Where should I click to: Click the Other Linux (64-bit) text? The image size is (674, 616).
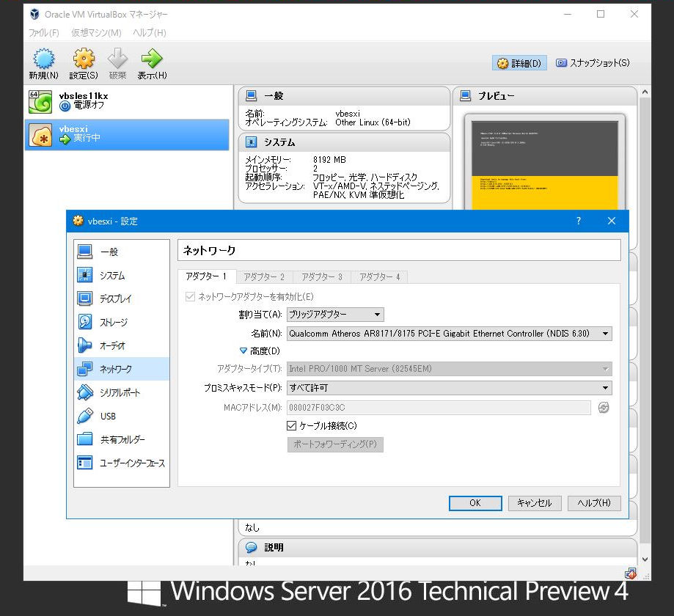(x=373, y=122)
